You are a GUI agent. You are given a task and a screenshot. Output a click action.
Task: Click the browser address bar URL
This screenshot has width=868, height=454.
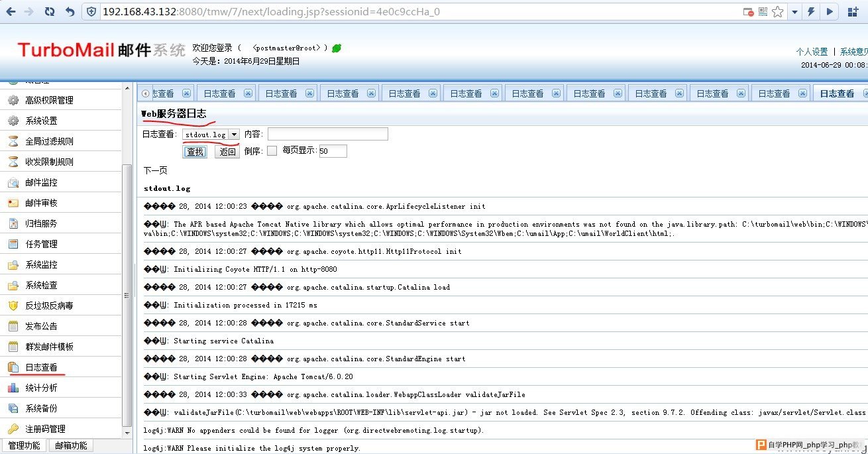tap(270, 12)
